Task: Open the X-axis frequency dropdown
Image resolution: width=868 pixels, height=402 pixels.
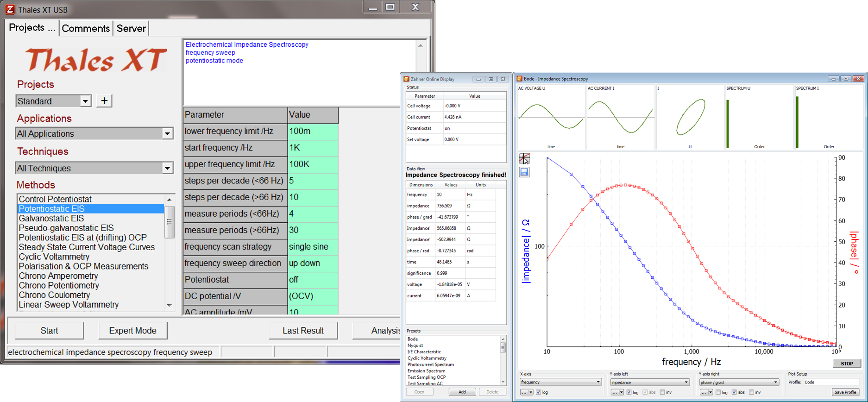Action: pyautogui.click(x=560, y=382)
